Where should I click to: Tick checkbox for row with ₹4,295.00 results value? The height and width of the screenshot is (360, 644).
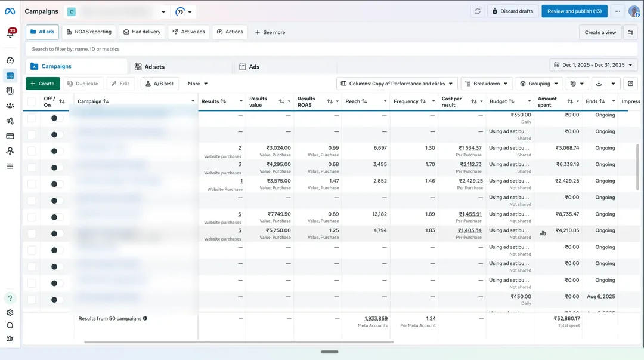click(x=32, y=167)
